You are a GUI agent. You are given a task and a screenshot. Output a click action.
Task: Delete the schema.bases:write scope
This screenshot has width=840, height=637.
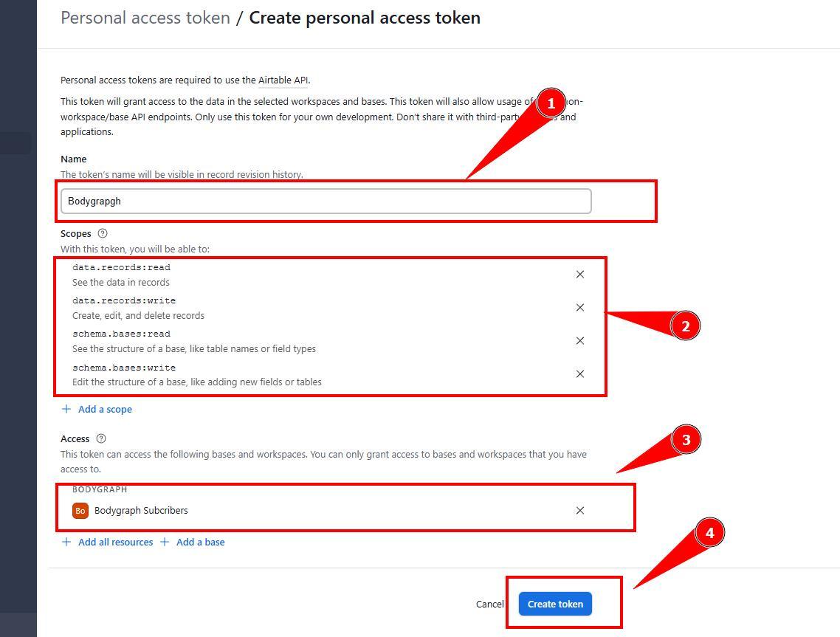pos(580,374)
